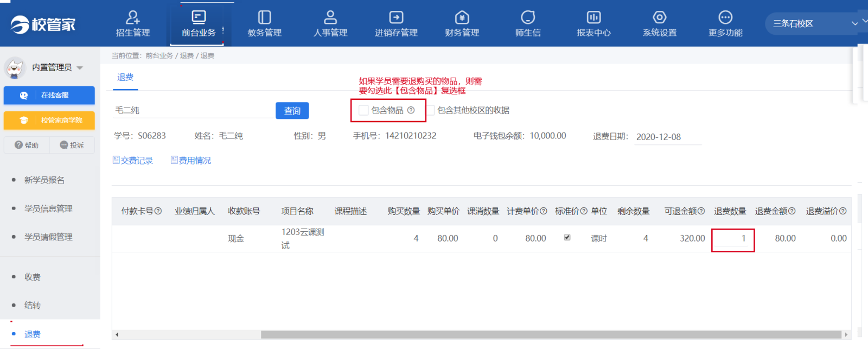
Task: Click the 帮助 button
Action: (x=27, y=145)
